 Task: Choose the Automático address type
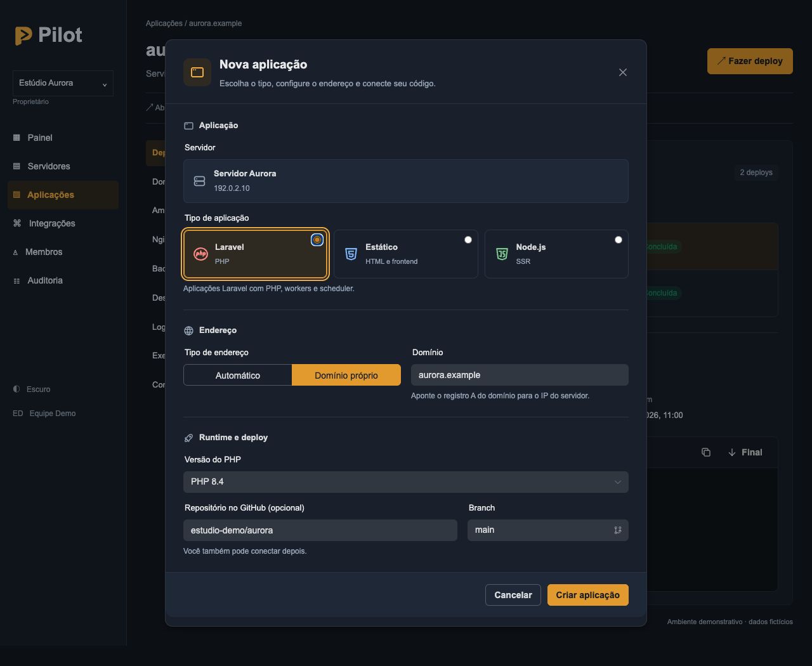point(238,375)
